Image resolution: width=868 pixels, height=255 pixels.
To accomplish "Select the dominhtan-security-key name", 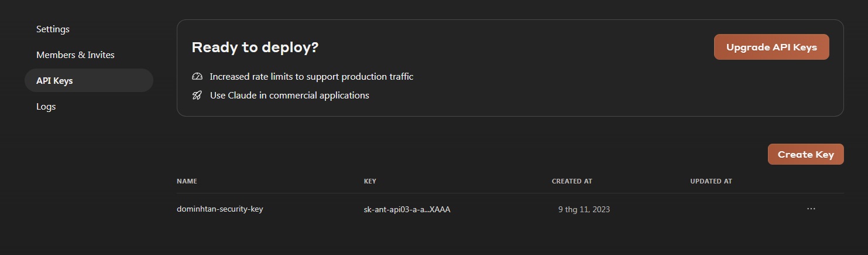I will [220, 209].
